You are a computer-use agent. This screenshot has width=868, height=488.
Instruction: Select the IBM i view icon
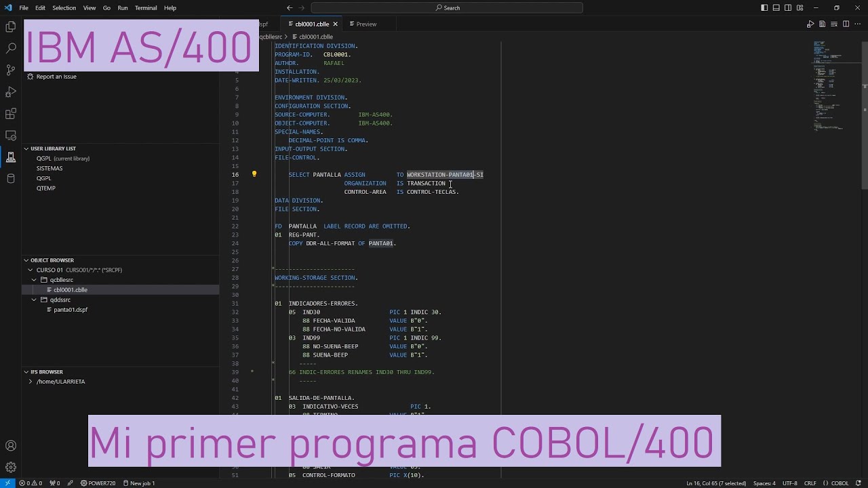point(11,157)
